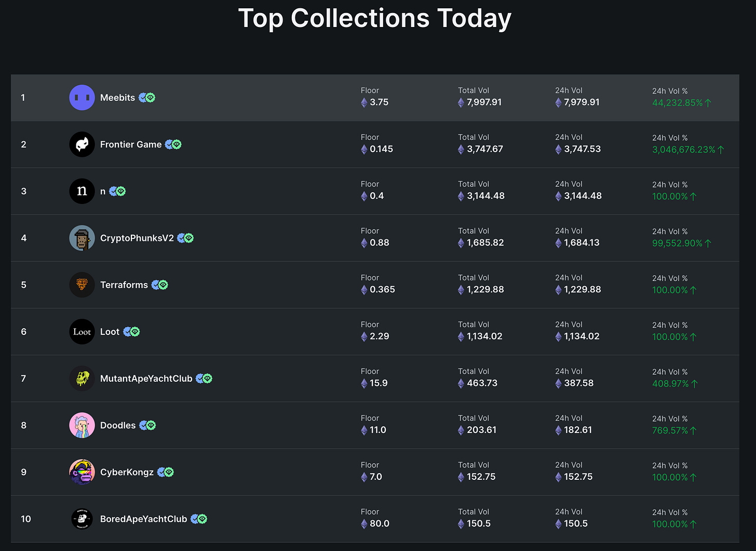Image resolution: width=756 pixels, height=551 pixels.
Task: Click Terraforms 24h Vol 1,229.88
Action: click(x=583, y=289)
